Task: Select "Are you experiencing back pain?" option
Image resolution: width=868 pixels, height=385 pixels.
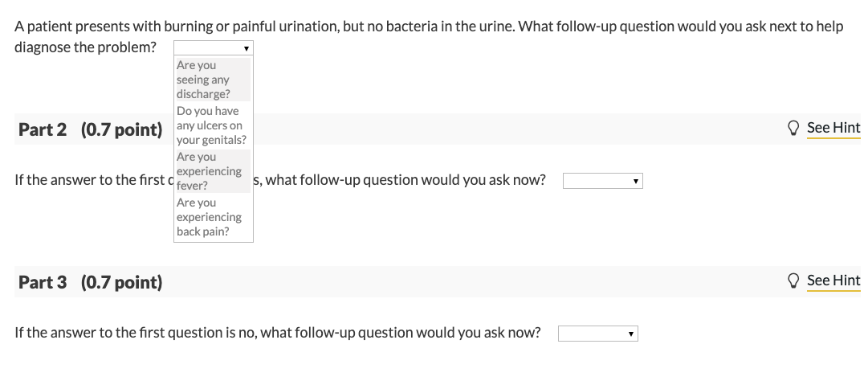Action: pyautogui.click(x=213, y=217)
